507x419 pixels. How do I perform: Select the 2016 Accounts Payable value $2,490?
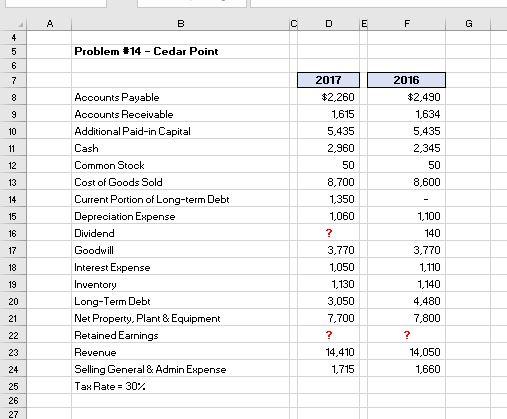pyautogui.click(x=406, y=97)
